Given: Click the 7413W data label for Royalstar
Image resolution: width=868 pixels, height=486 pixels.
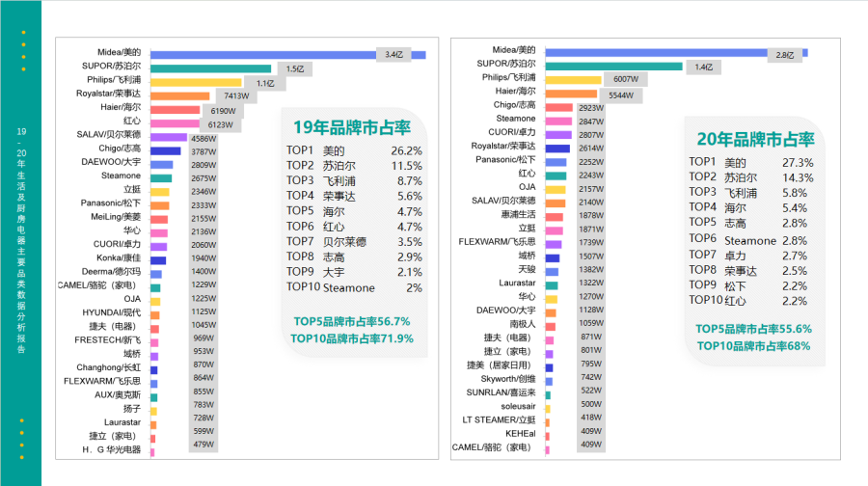Looking at the screenshot, I should point(231,95).
